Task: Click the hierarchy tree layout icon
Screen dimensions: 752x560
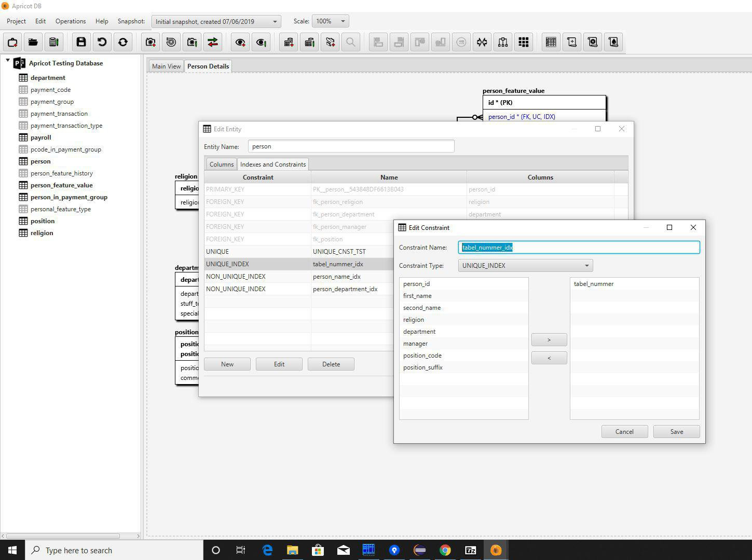Action: click(503, 42)
